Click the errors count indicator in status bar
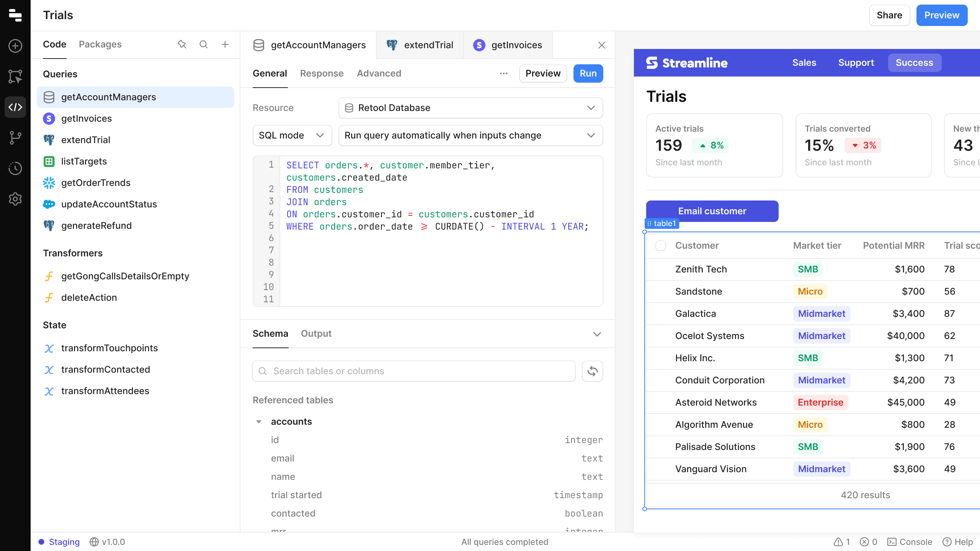 point(869,542)
